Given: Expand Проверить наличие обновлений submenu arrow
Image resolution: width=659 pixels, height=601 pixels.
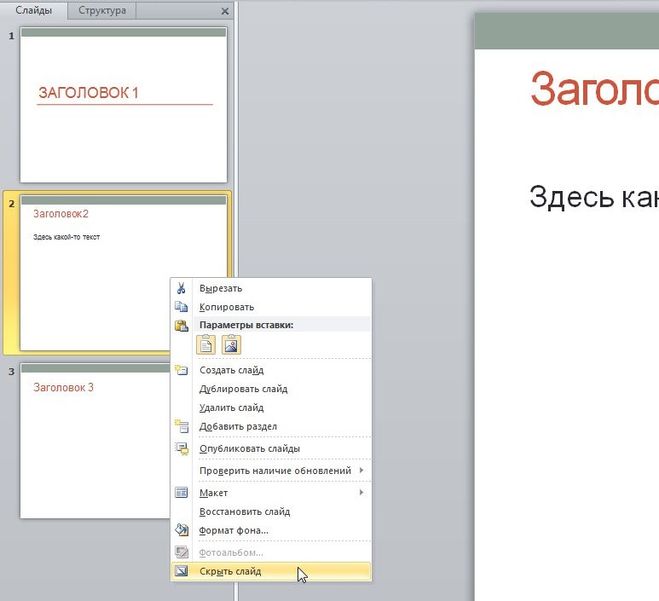Looking at the screenshot, I should click(361, 470).
